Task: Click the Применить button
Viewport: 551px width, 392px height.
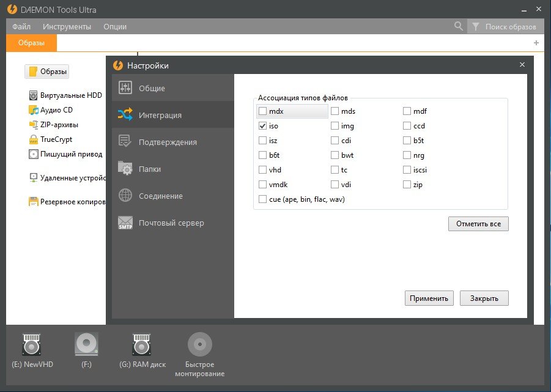Action: [x=429, y=298]
